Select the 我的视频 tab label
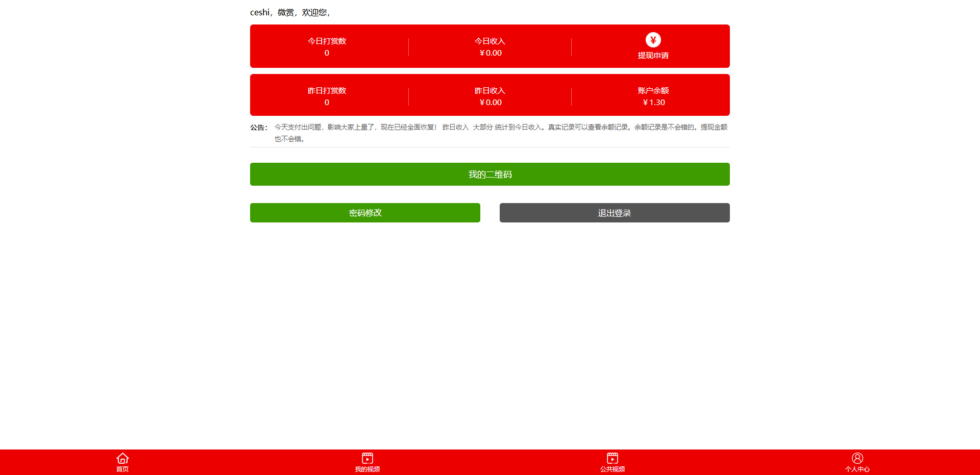 click(367, 469)
